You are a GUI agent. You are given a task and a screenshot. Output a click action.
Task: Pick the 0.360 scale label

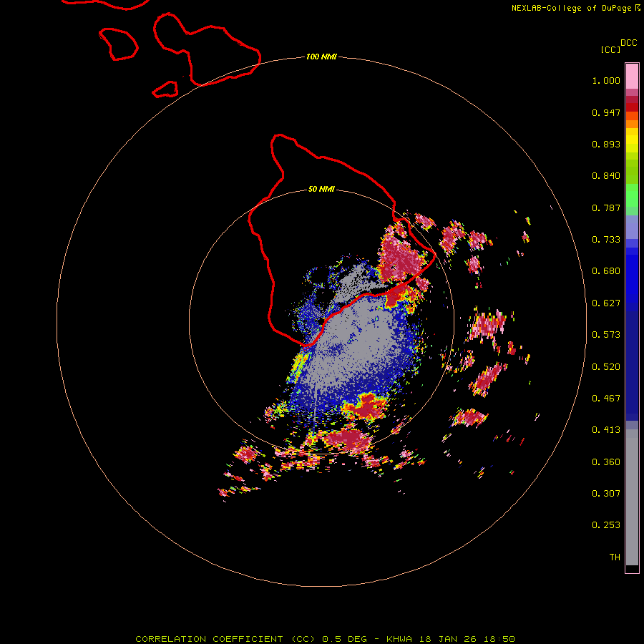[x=606, y=462]
